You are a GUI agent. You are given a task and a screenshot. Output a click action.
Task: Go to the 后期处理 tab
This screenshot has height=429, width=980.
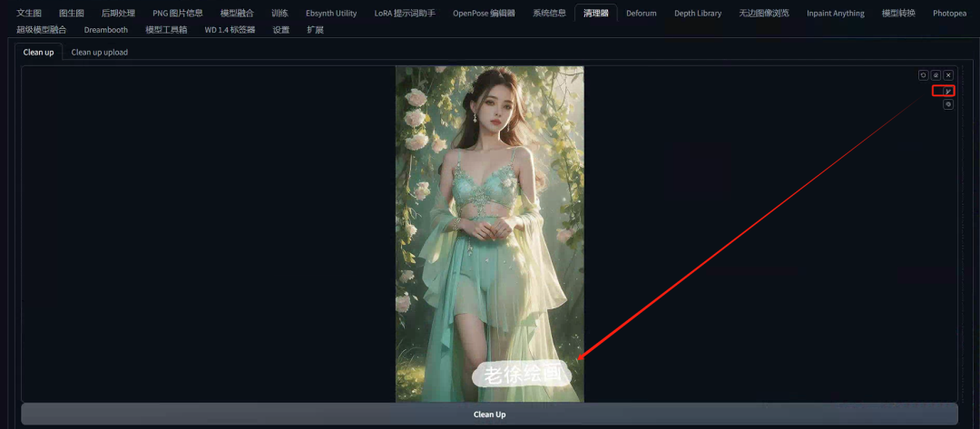tap(118, 13)
